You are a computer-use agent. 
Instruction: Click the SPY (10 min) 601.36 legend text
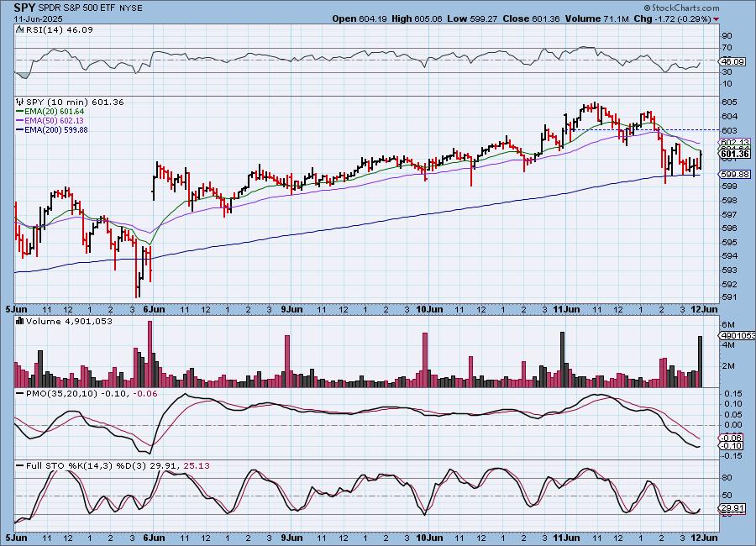click(75, 102)
